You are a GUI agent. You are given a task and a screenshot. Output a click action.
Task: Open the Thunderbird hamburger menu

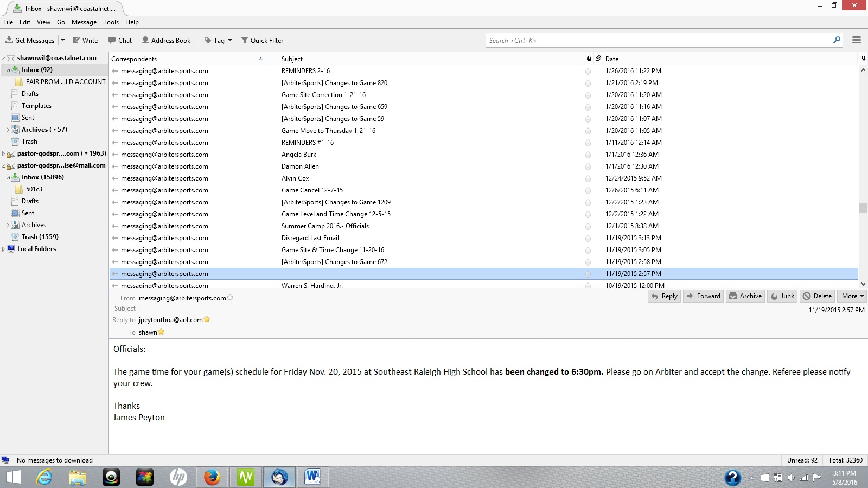(857, 40)
